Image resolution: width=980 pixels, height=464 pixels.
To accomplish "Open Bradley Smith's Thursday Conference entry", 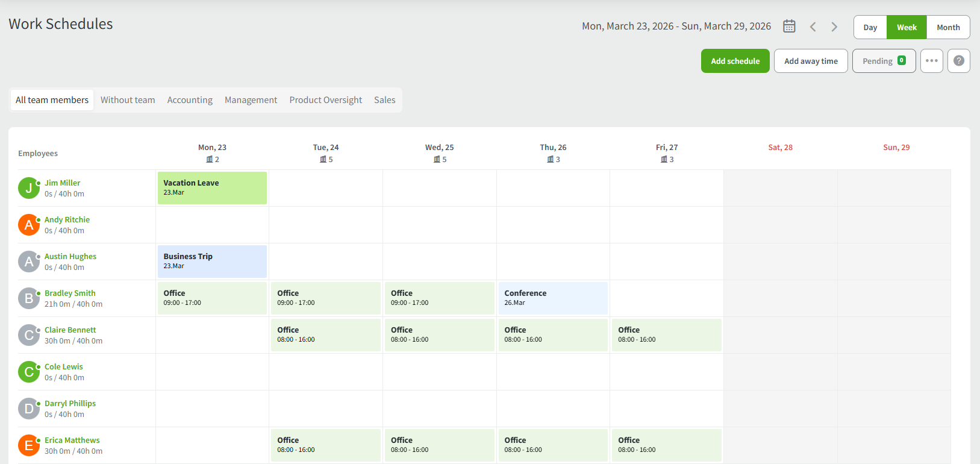I will (552, 298).
